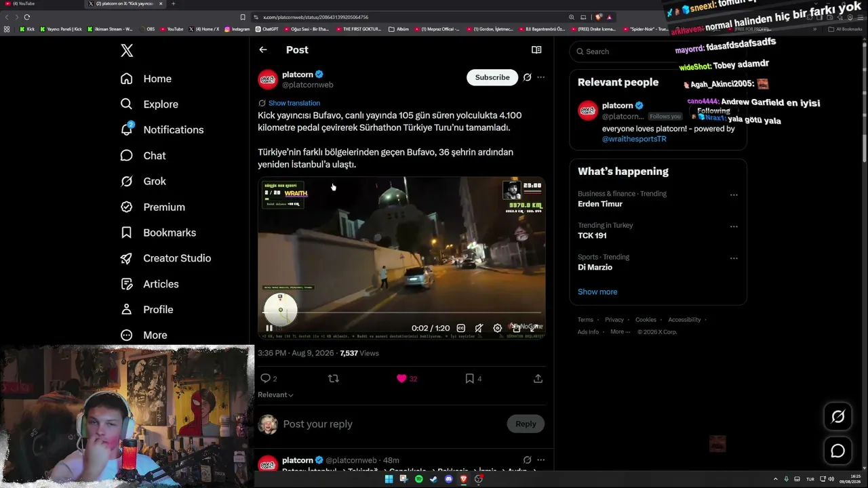868x488 pixels.
Task: Switch to the YouTube browser tab
Action: click(x=42, y=3)
